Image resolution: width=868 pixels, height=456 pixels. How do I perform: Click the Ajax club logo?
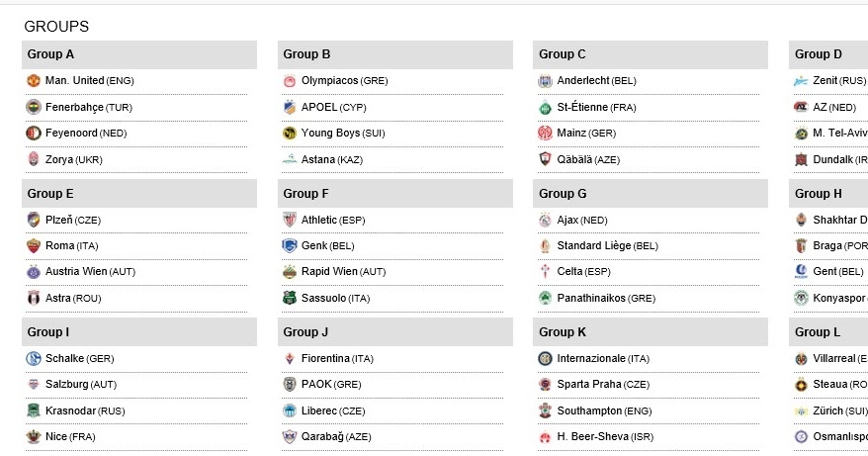546,220
